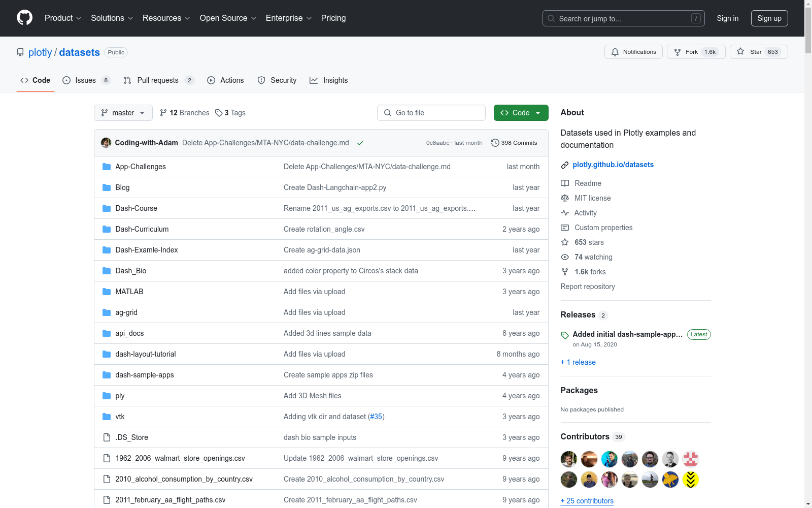
Task: Click the vtk folder icon
Action: coord(107,417)
